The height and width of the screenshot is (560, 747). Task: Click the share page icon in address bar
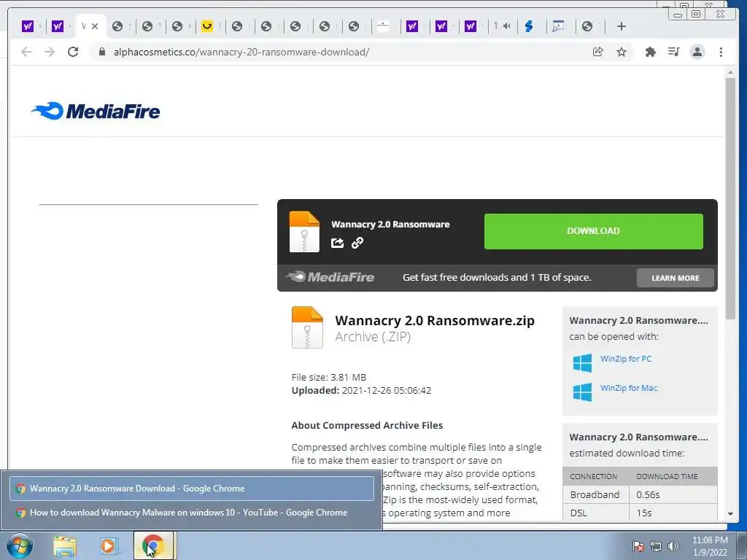point(598,52)
